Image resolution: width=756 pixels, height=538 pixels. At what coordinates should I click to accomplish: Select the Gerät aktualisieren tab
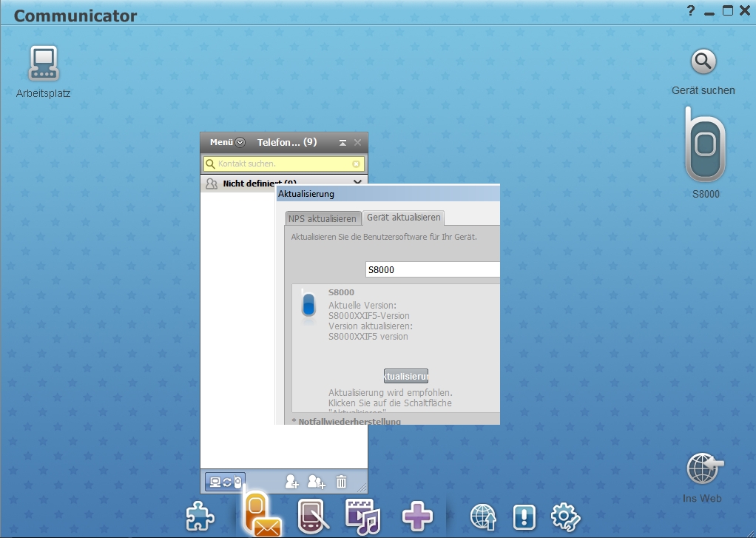click(404, 218)
